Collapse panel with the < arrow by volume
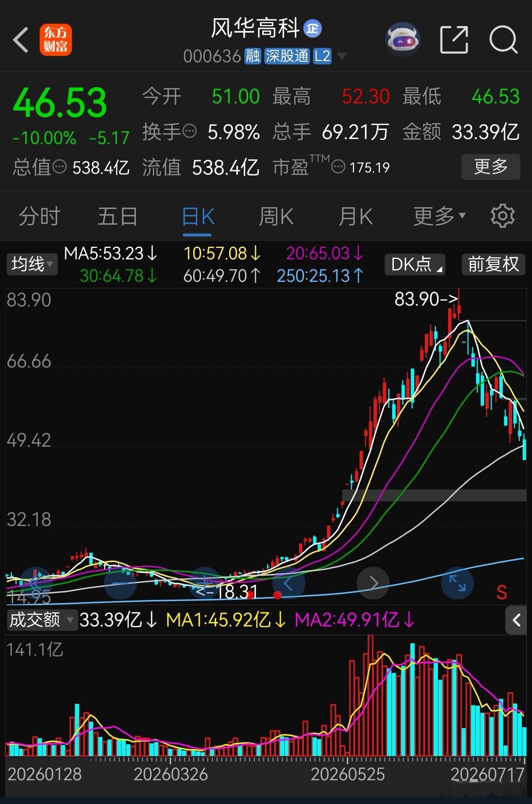Viewport: 532px width, 804px height. 516,620
